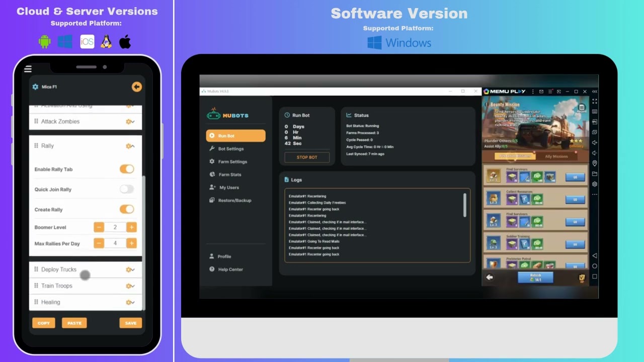Click the MEmu Play mail icon
644x362 pixels.
541,92
